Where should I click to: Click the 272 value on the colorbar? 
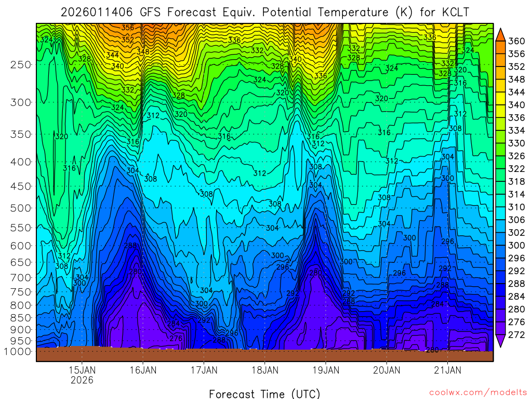pyautogui.click(x=516, y=335)
